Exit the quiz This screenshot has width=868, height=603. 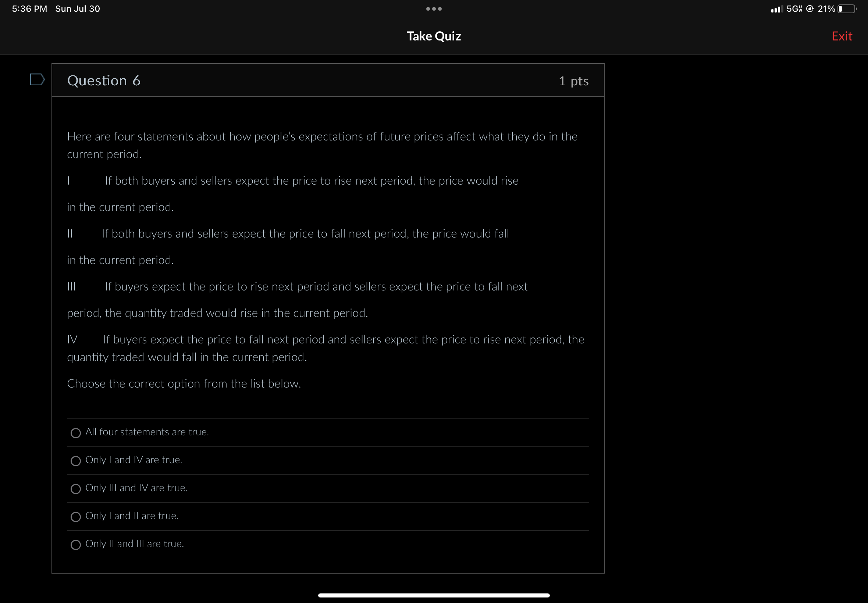pos(842,36)
